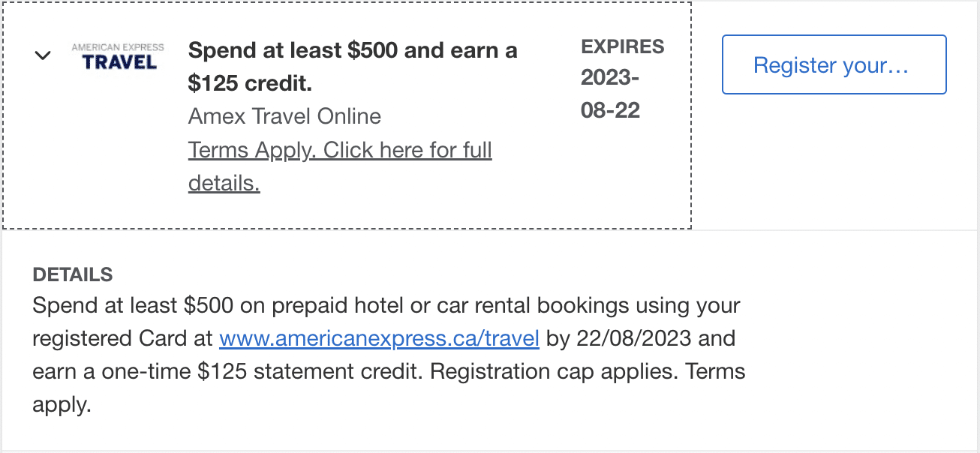Select the Amex Travel Online merchant name

tap(284, 116)
